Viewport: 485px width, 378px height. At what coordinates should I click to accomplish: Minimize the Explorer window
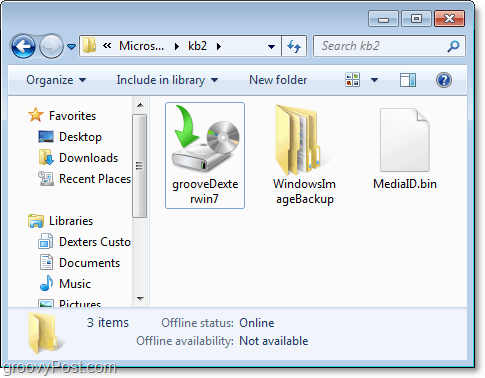pyautogui.click(x=383, y=19)
